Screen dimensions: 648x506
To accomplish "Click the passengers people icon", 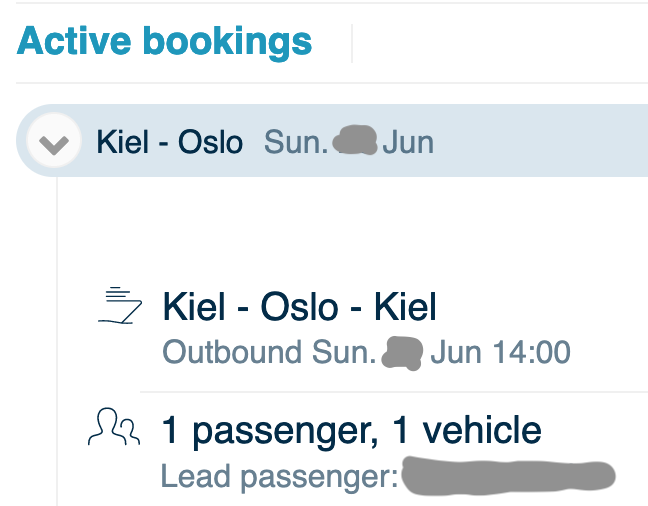I will click(114, 427).
